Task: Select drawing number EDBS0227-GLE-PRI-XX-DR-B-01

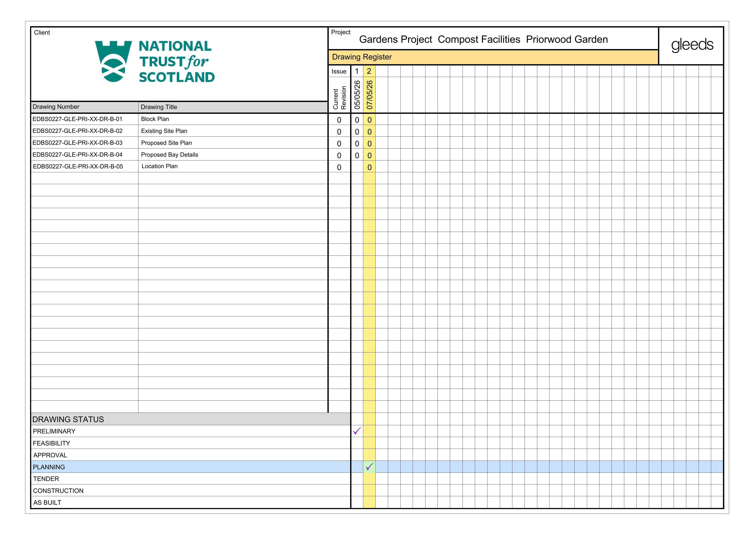Action: pos(77,119)
